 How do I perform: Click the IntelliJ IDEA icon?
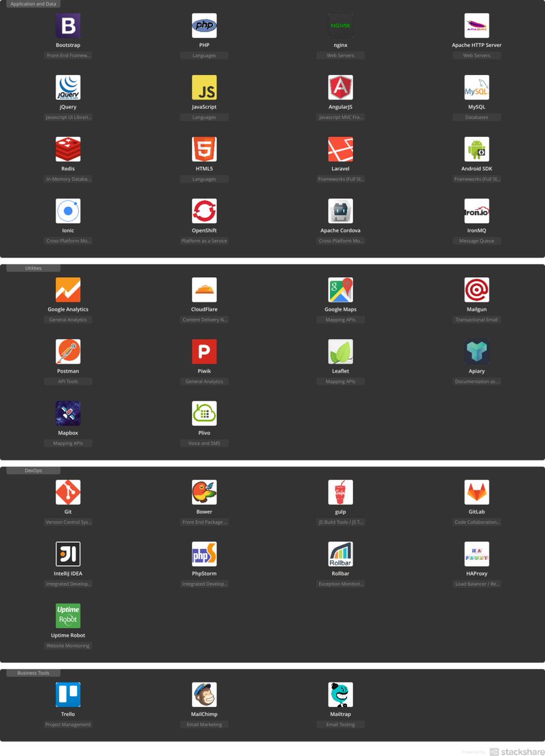68,554
